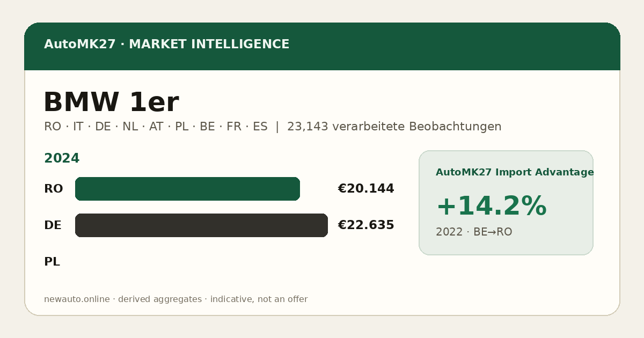Open the AutoMK27 Import Advantage card

[506, 203]
